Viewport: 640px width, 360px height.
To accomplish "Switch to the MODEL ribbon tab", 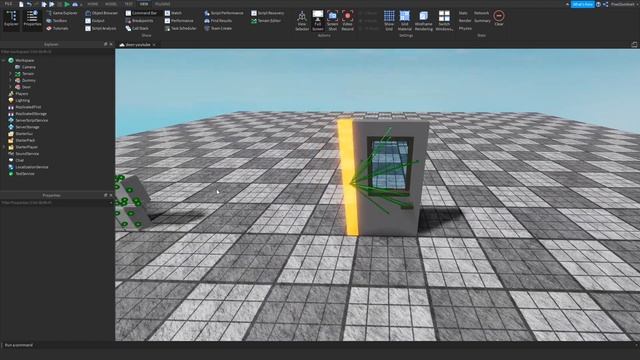I will [111, 4].
